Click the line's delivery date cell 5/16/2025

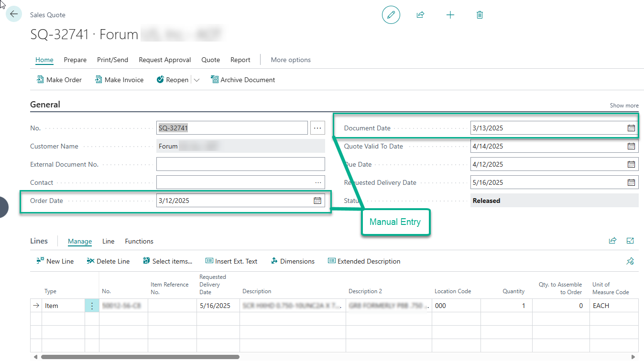(x=218, y=306)
